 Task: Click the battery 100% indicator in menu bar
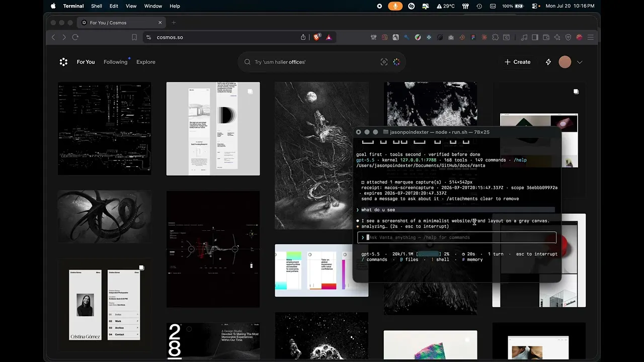513,6
